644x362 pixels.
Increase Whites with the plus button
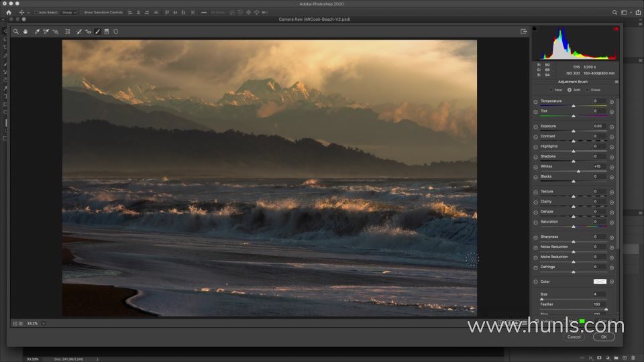[x=612, y=167]
